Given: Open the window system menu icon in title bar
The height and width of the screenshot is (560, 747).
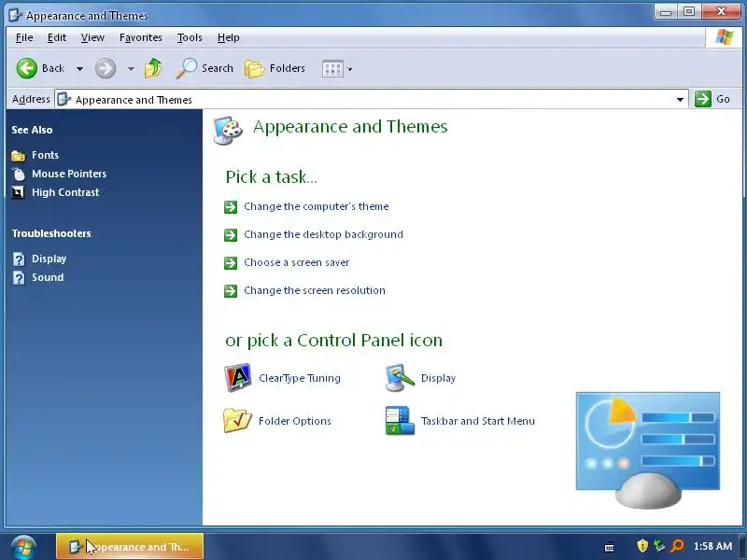Looking at the screenshot, I should tap(15, 15).
